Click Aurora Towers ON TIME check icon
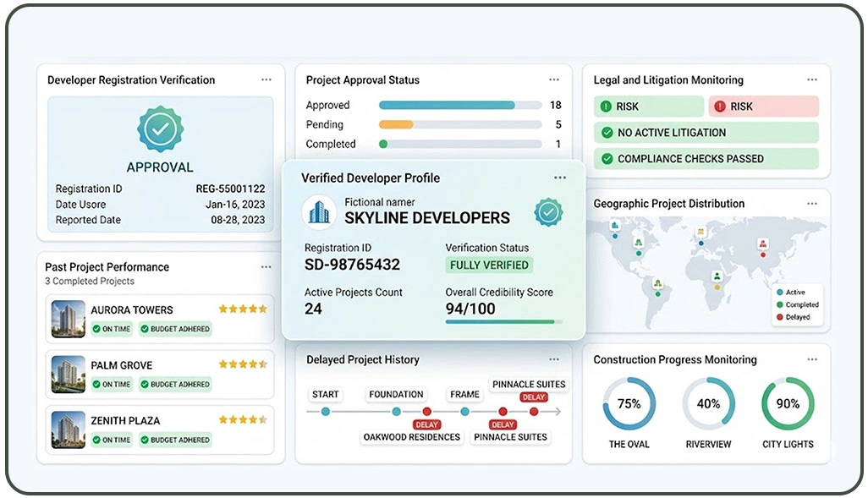Viewport: 868px width, 498px height. 96,329
